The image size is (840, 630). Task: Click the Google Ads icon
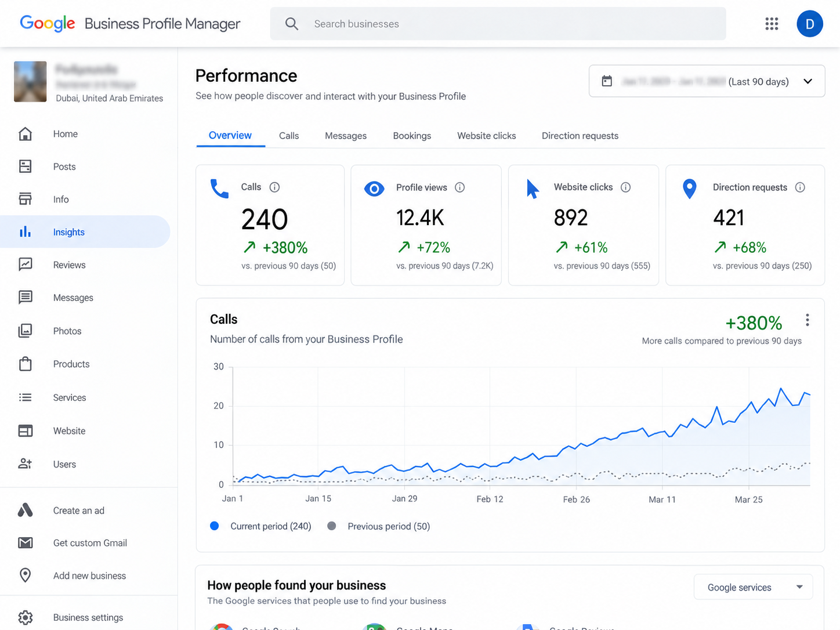[x=25, y=510]
